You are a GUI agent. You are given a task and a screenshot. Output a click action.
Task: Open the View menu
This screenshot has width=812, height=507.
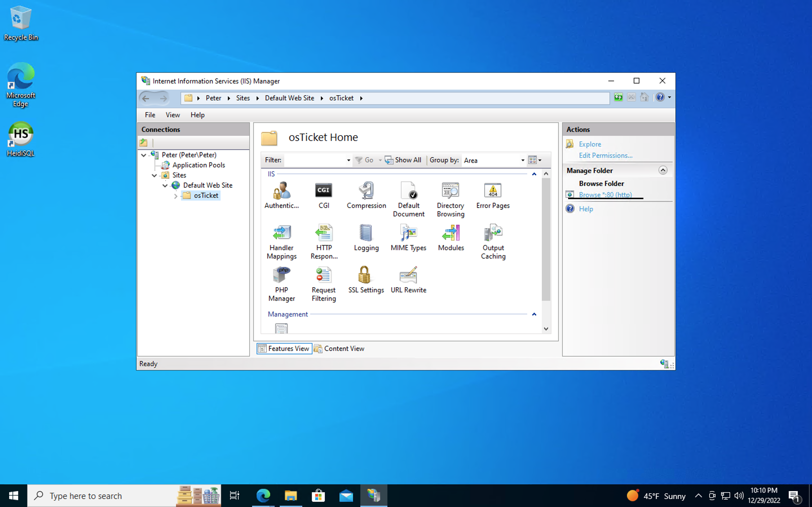click(173, 115)
